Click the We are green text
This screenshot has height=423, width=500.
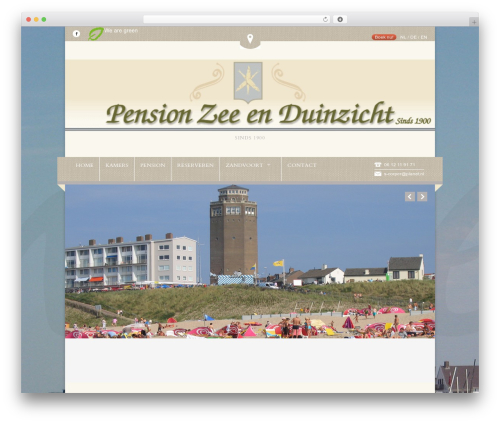pos(121,31)
